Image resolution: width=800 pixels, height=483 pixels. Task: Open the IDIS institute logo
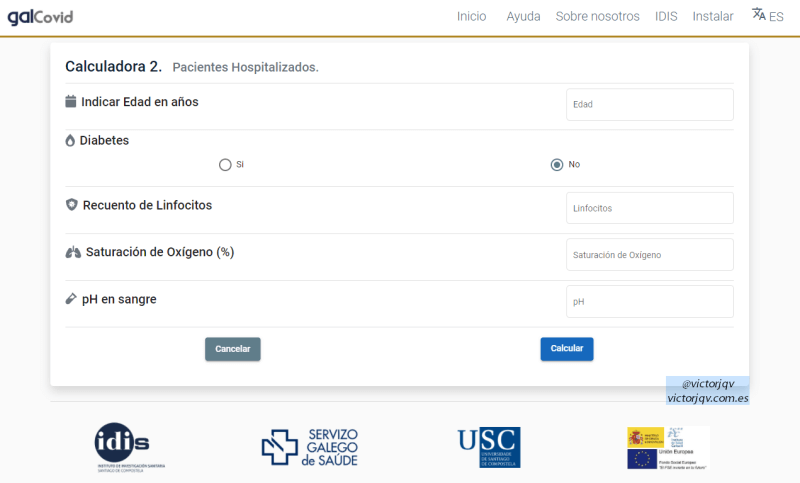tap(130, 447)
